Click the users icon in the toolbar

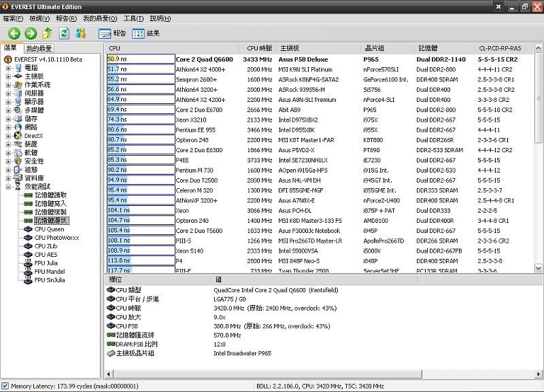point(81,33)
